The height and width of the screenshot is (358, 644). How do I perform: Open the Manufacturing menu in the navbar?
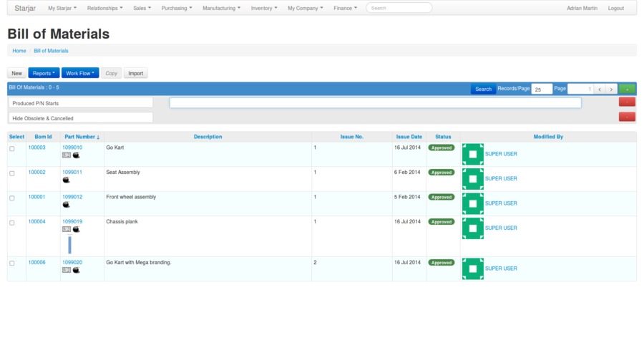coord(221,9)
